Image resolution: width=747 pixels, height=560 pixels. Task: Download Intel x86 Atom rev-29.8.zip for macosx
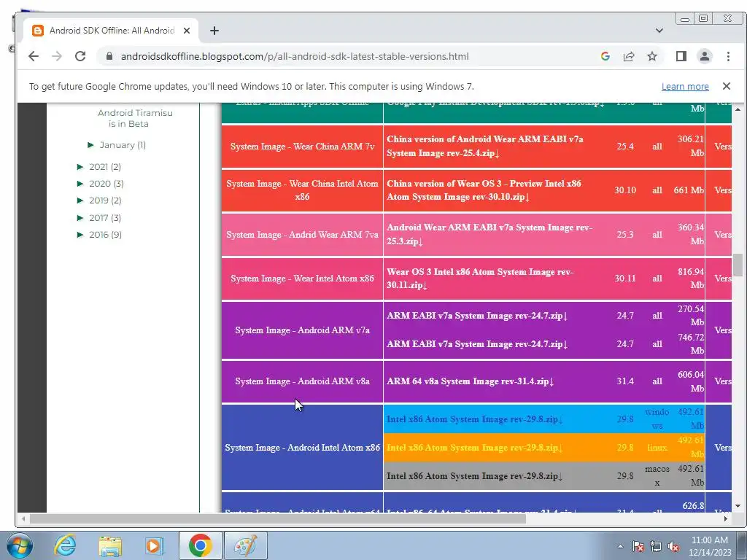[474, 476]
